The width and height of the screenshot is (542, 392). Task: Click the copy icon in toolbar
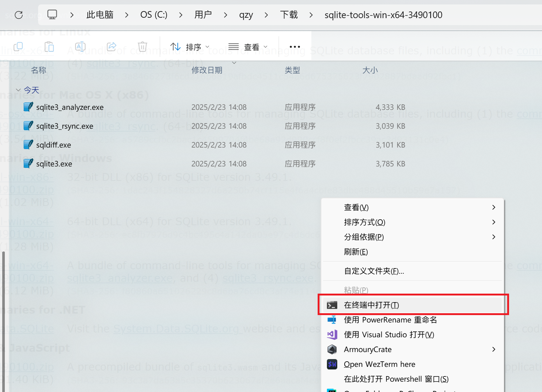click(x=18, y=47)
